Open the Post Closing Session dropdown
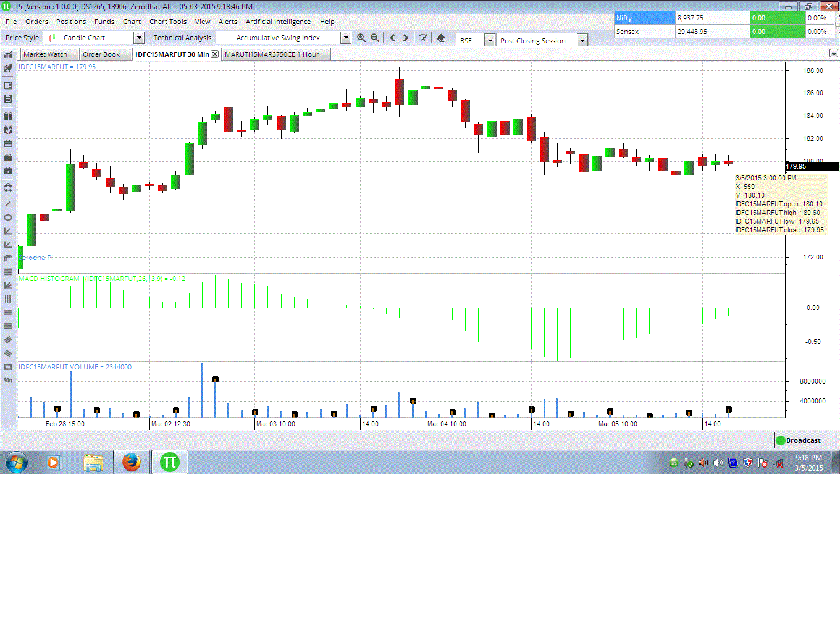The image size is (840, 640). [582, 40]
